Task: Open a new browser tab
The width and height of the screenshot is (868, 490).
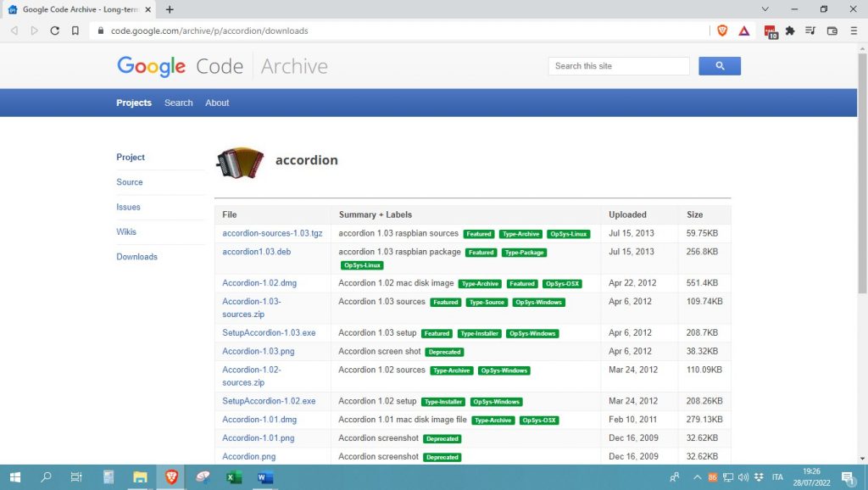Action: tap(170, 9)
